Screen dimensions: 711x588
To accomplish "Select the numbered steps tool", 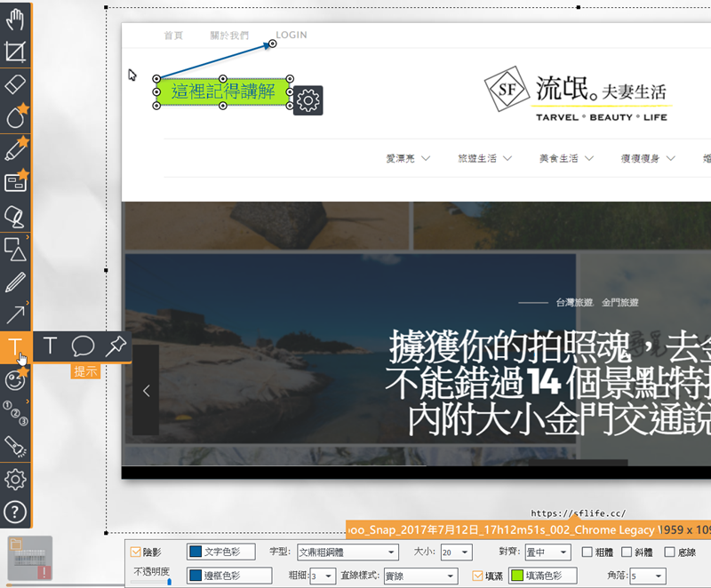I will [x=15, y=413].
